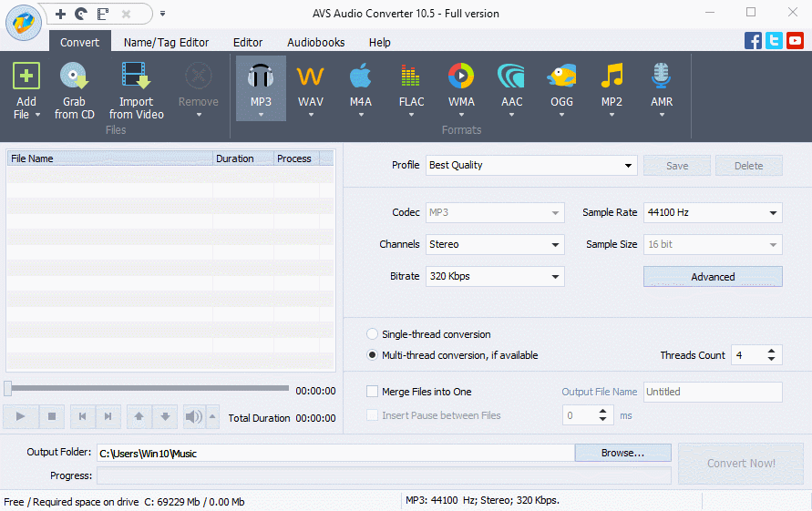
Task: Switch to the Convert tab
Action: tap(80, 43)
